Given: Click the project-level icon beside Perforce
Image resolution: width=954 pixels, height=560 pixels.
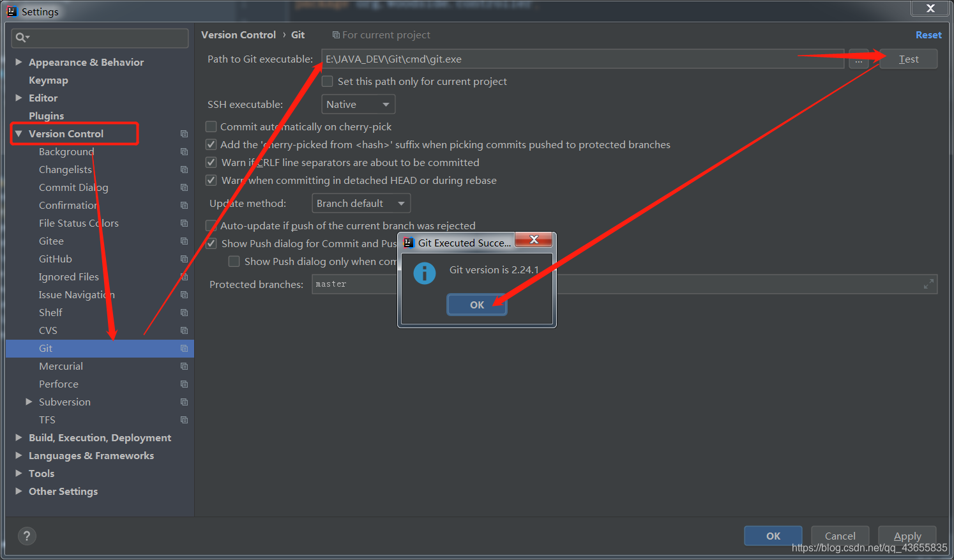Looking at the screenshot, I should coord(184,384).
